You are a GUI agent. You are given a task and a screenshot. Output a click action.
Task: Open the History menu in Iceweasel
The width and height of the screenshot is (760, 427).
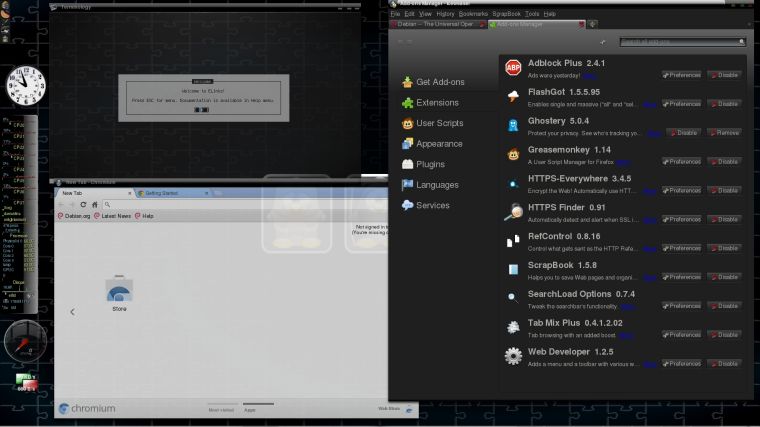pos(445,14)
